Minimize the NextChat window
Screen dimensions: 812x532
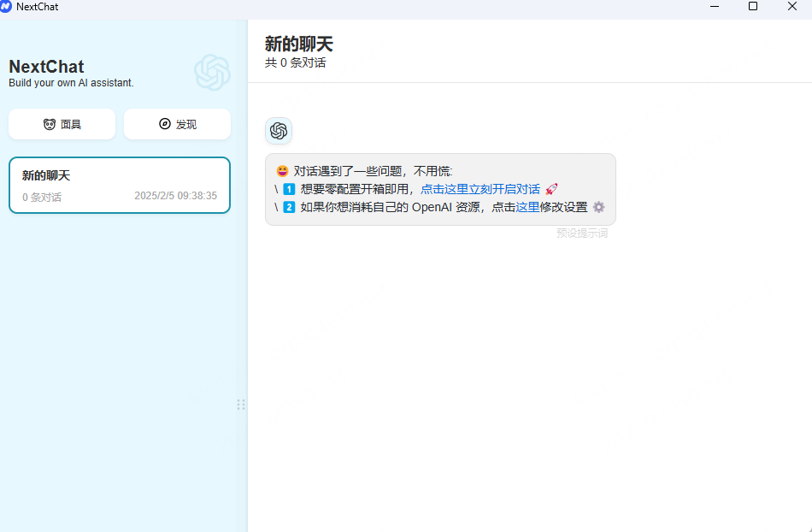(715, 6)
